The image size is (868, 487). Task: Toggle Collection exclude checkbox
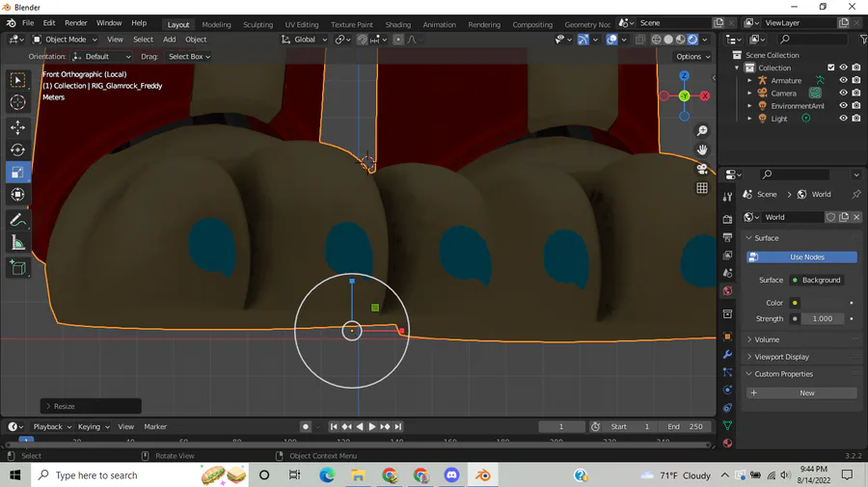[x=831, y=68]
